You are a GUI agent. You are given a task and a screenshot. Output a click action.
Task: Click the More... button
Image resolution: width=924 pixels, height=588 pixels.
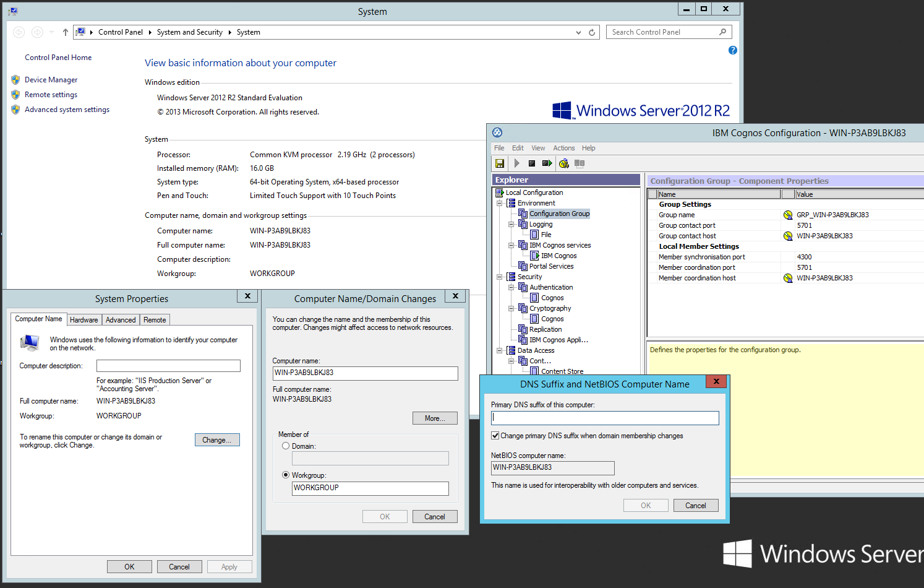click(435, 418)
